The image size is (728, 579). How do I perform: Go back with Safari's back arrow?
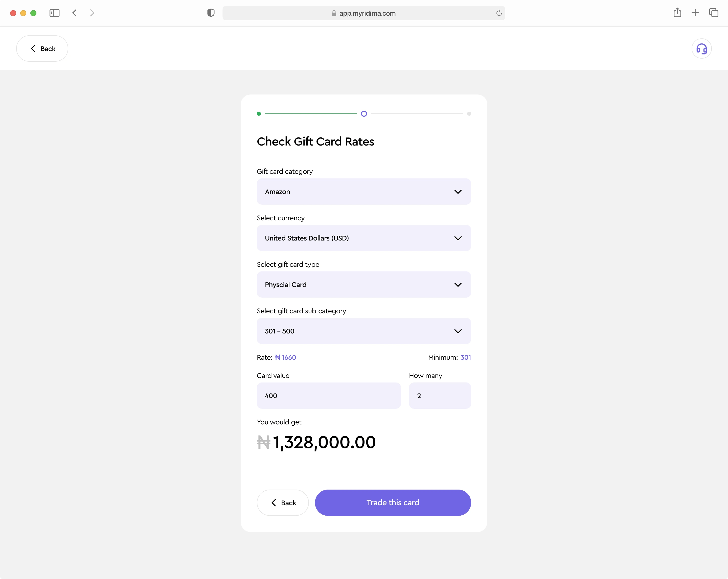click(75, 13)
